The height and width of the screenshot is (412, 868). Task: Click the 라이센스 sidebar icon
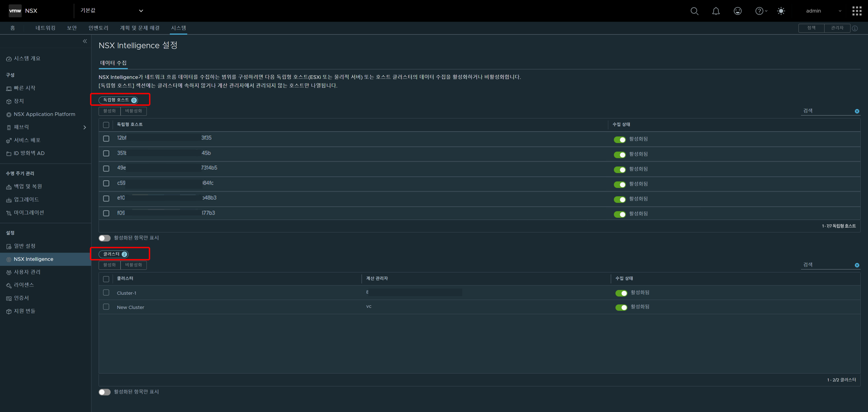(x=9, y=286)
